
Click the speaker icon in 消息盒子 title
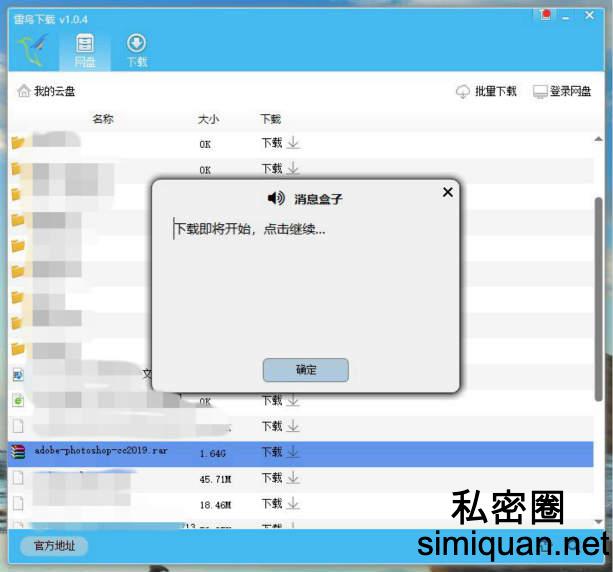pyautogui.click(x=276, y=198)
